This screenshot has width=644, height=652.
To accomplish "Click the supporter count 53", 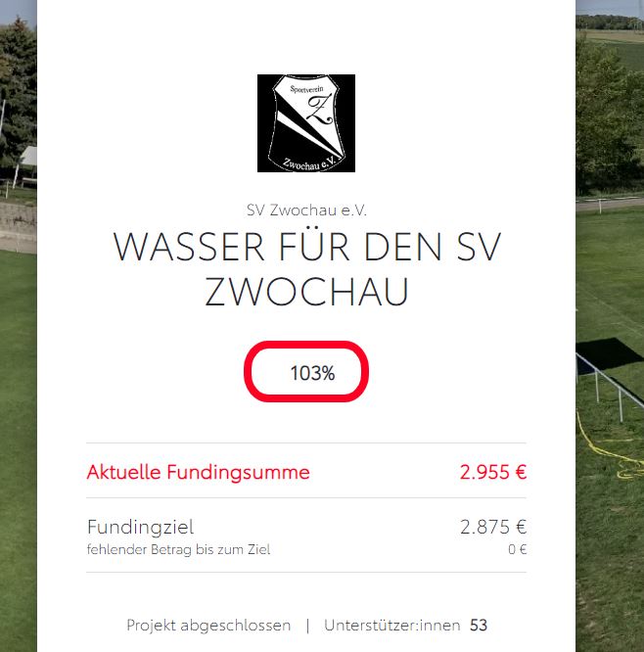I will 479,626.
